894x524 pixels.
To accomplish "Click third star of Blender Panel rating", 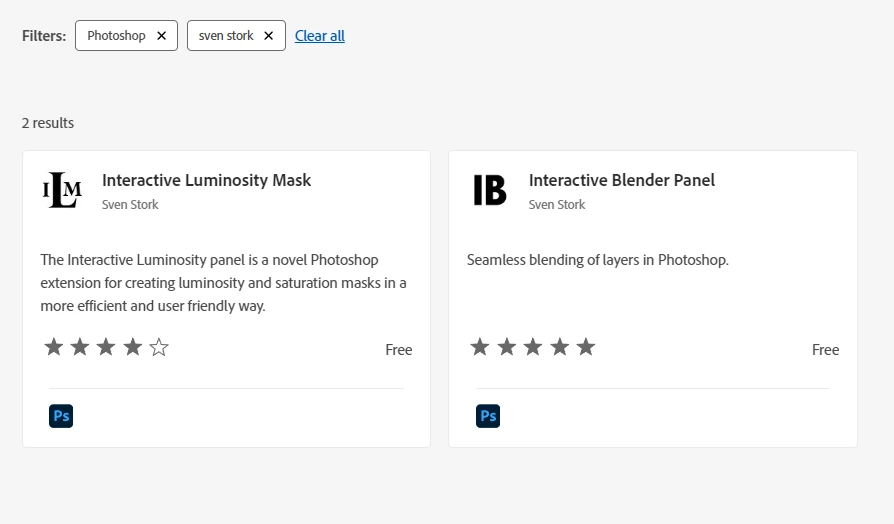I will (533, 348).
